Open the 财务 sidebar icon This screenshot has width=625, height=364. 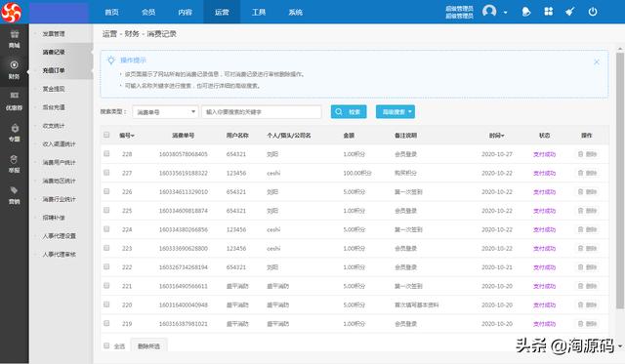point(15,65)
